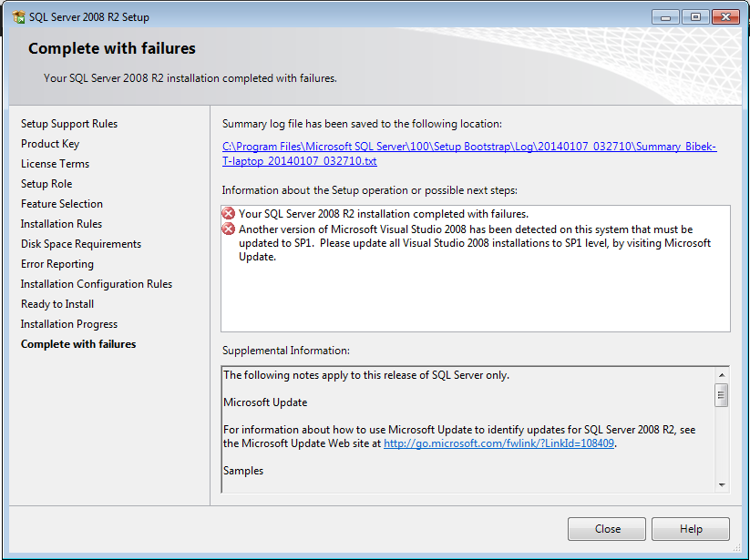This screenshot has width=750, height=560.
Task: Click the SQL Server Setup title bar icon
Action: point(18,17)
